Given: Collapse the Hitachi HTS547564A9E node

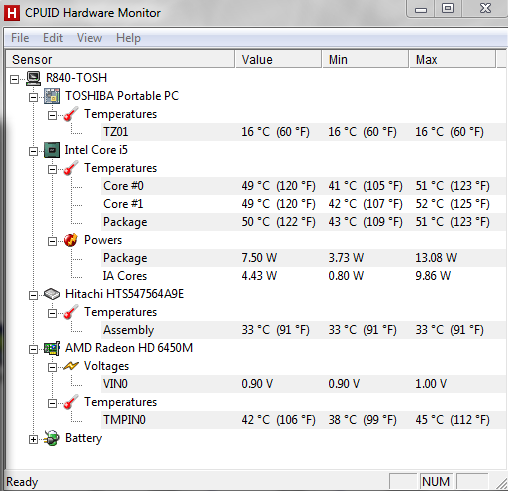Looking at the screenshot, I should tap(33, 295).
